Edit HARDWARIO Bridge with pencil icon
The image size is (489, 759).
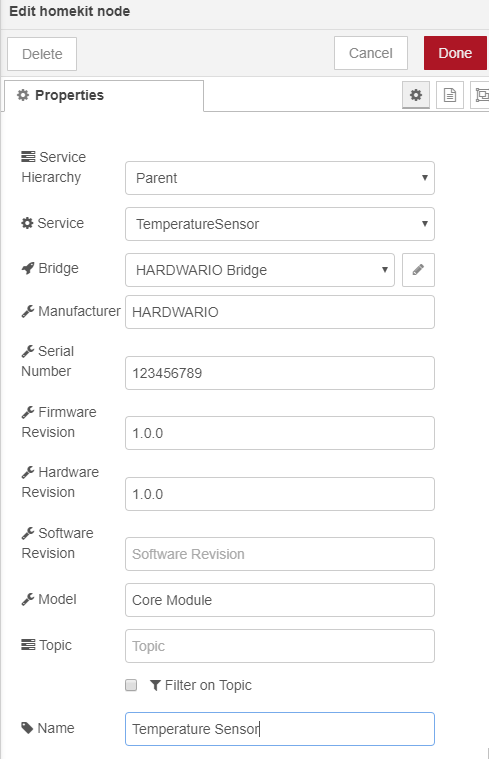click(x=418, y=270)
